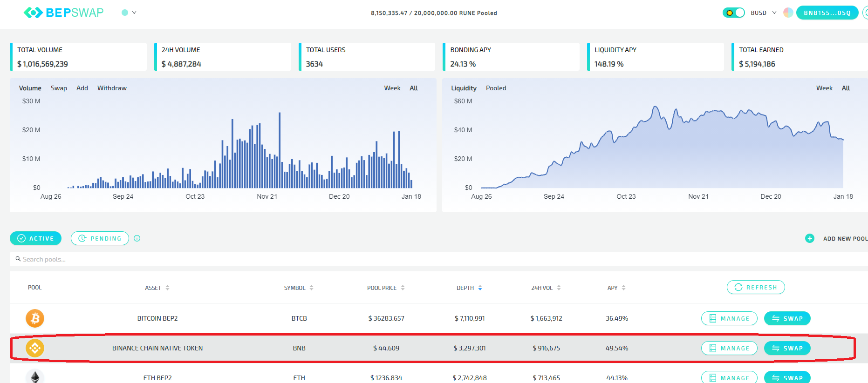868x383 pixels.
Task: Click ETH BEP2 asset name
Action: pyautogui.click(x=157, y=378)
